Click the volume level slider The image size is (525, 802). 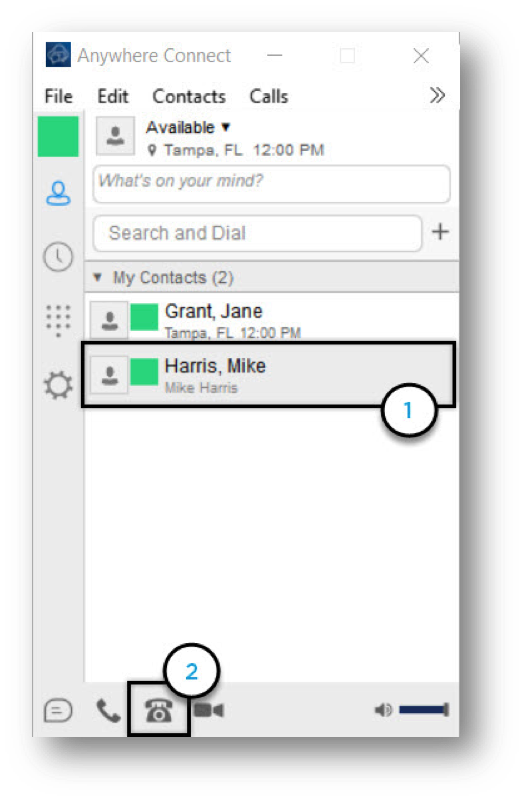point(424,710)
